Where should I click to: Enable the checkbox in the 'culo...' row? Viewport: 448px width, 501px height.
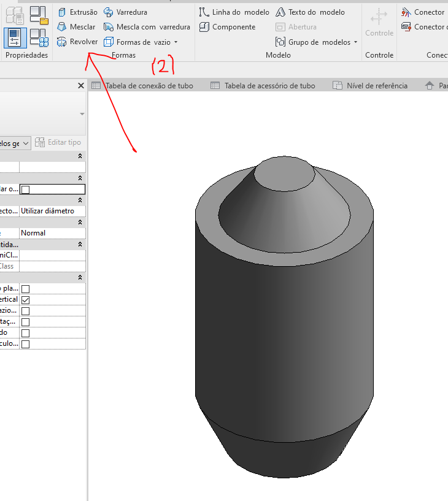[25, 344]
